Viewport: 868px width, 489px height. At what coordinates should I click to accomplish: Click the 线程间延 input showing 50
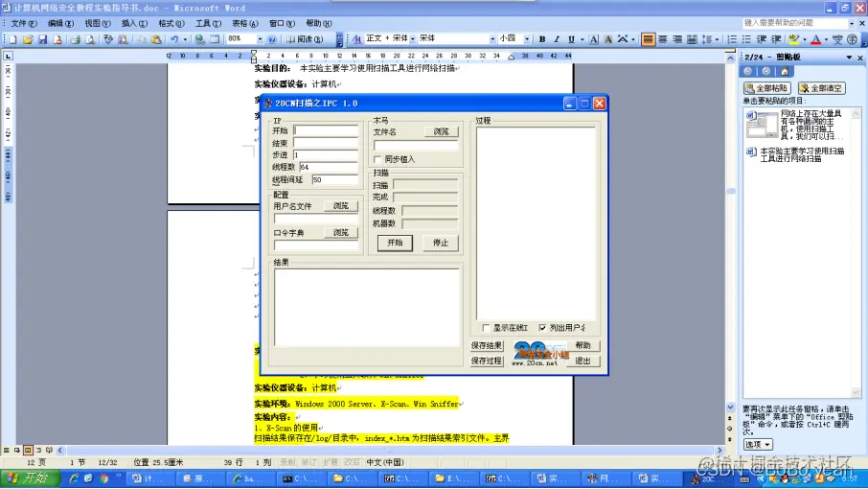tap(335, 179)
